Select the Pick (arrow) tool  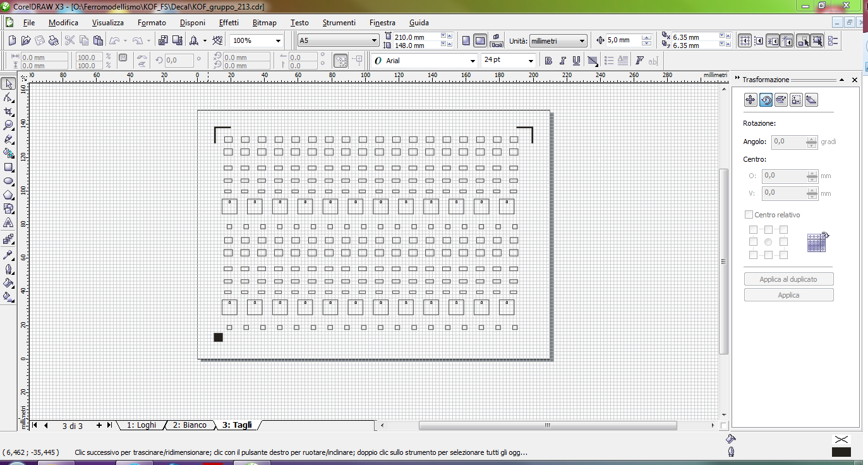[x=8, y=83]
